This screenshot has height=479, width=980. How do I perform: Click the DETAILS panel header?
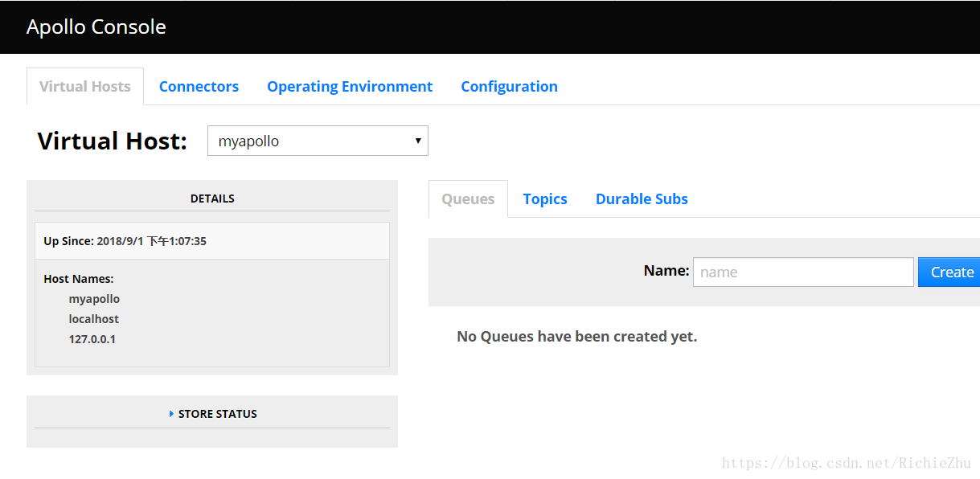(212, 199)
